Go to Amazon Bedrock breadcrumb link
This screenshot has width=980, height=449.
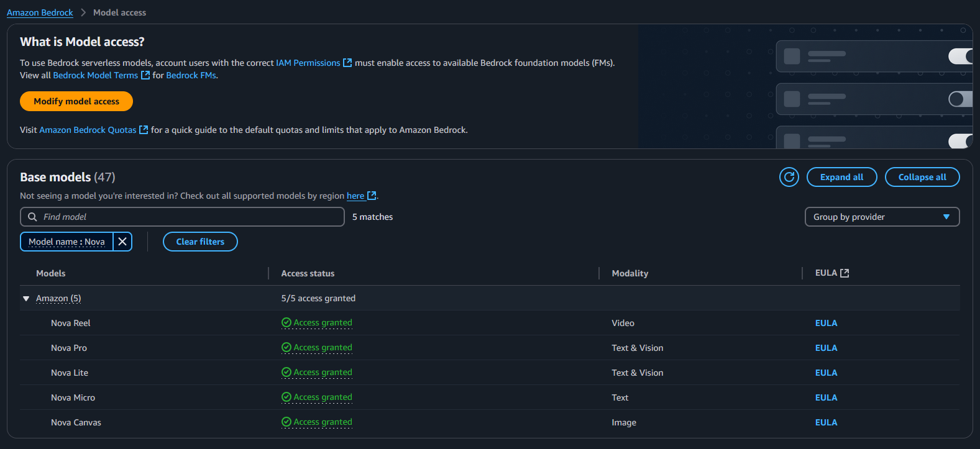[40, 12]
